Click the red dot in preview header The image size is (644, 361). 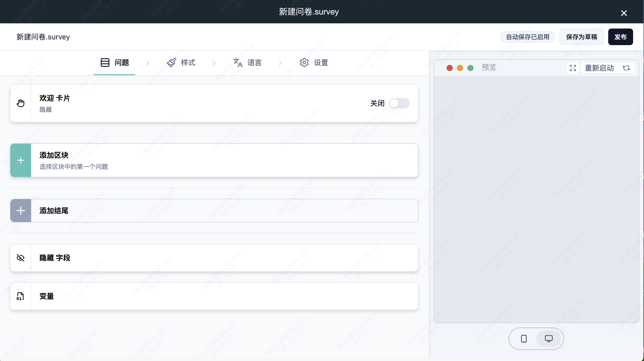pyautogui.click(x=450, y=68)
